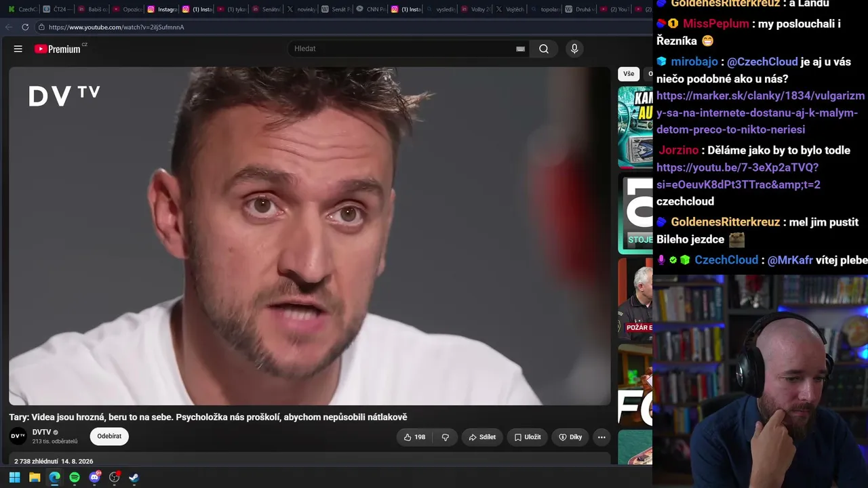Click the browser address bar URL
Screen dimensions: 868x488
coord(117,27)
